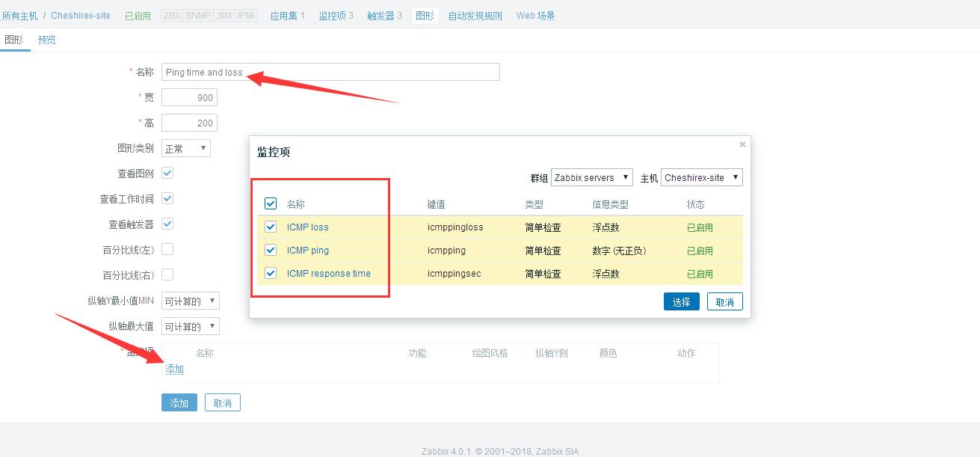The height and width of the screenshot is (457, 980).
Task: Click the SNMP availability indicator
Action: click(x=197, y=15)
